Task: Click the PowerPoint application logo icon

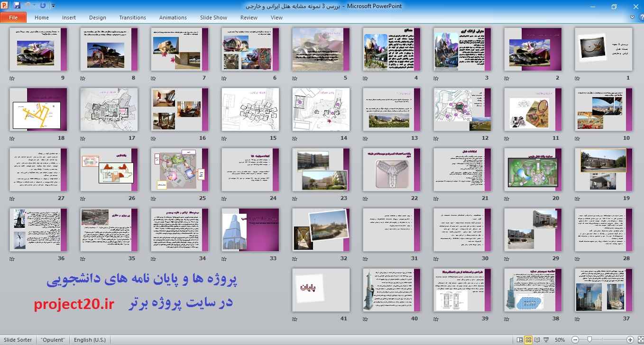Action: click(5, 6)
